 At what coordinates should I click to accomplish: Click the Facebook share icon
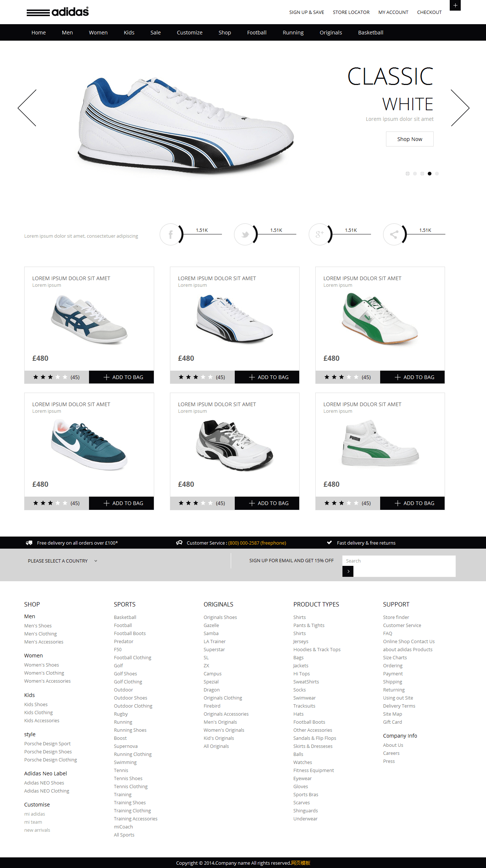tap(171, 234)
